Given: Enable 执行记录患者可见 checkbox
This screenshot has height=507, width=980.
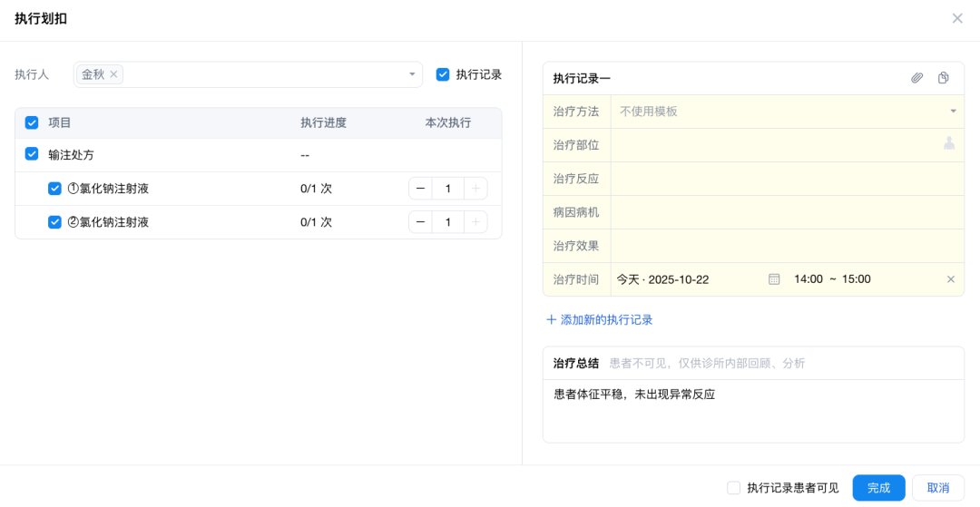Looking at the screenshot, I should pyautogui.click(x=733, y=488).
